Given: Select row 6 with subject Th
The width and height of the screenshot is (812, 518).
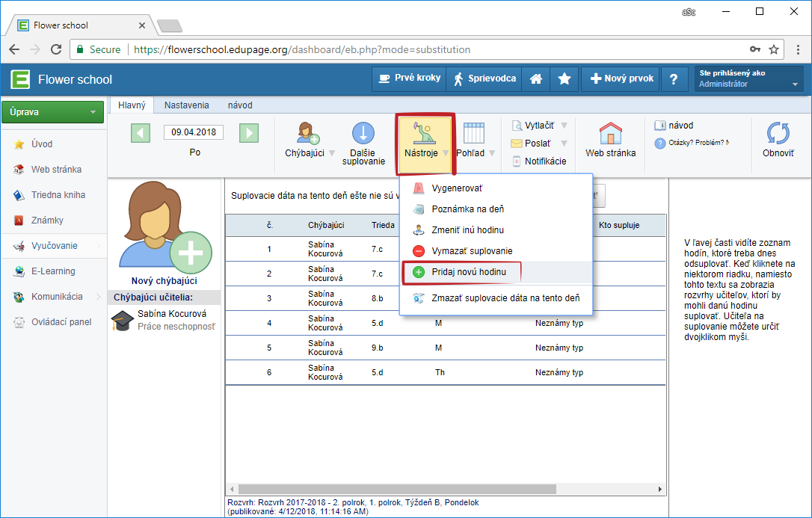Looking at the screenshot, I should [446, 372].
